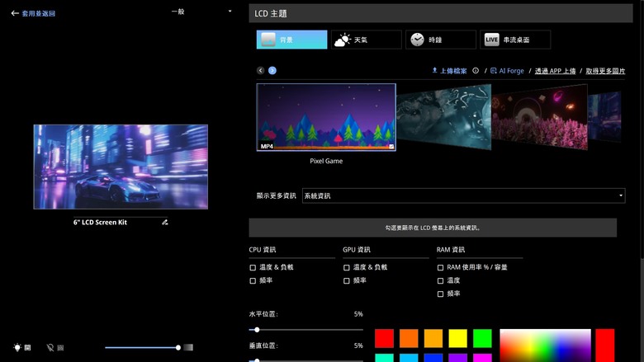Expand the 顯示更多資訊 系統資訊 dropdown
This screenshot has width=644, height=362.
click(464, 195)
